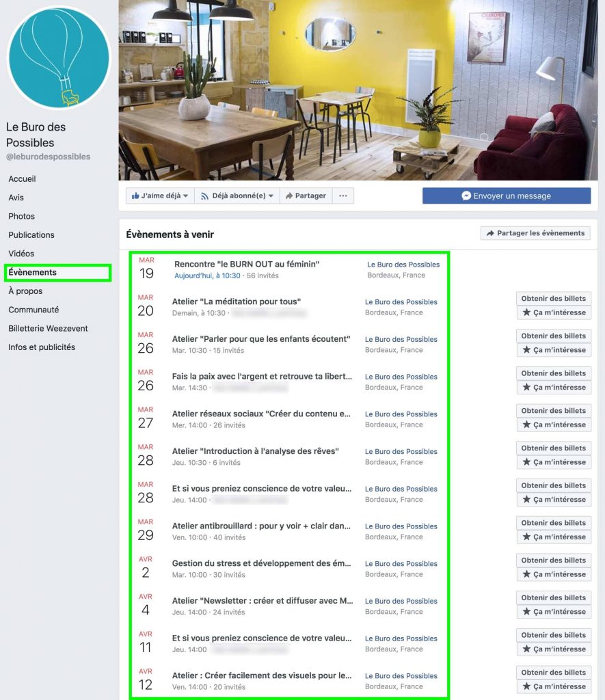Click "Mer. 14:00 · 26 invités" text
605x700 pixels.
coord(209,425)
